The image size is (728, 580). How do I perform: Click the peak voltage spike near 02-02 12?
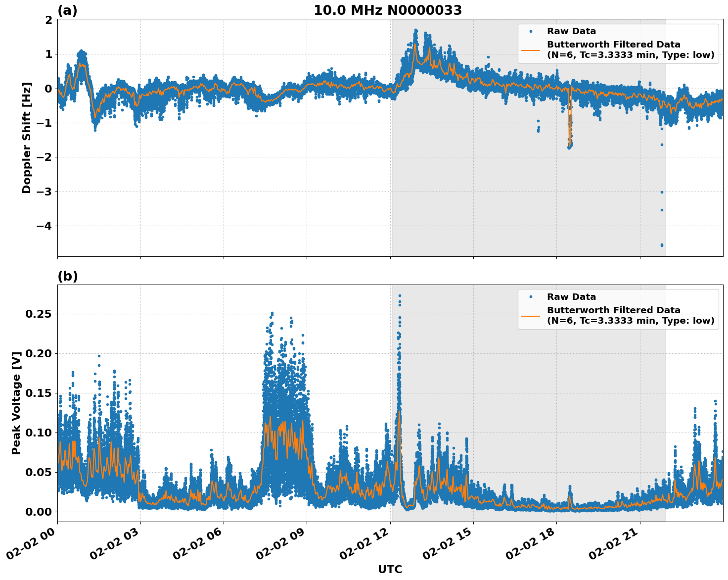point(400,297)
